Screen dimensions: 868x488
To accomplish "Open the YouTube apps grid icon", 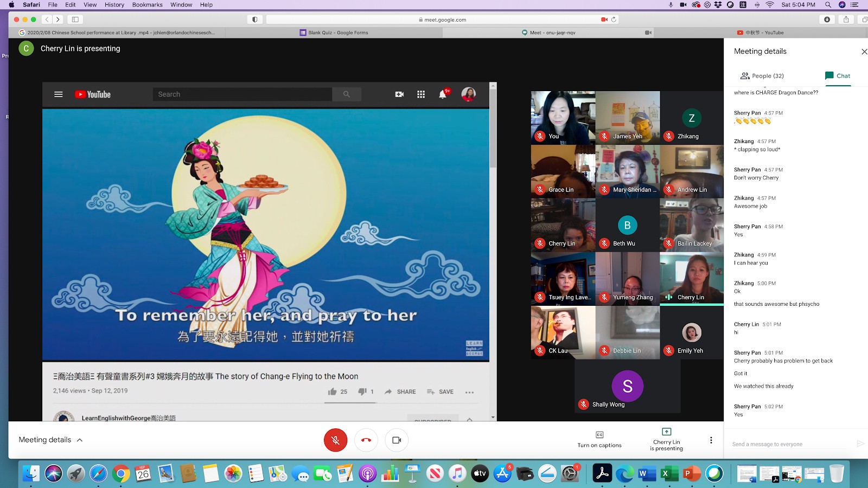I will tap(421, 94).
